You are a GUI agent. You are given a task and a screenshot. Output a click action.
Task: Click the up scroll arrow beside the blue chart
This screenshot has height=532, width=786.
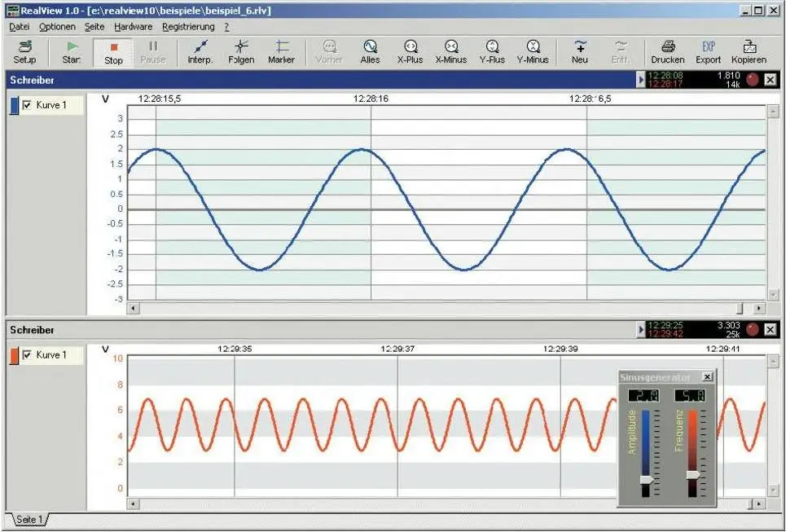pos(772,111)
